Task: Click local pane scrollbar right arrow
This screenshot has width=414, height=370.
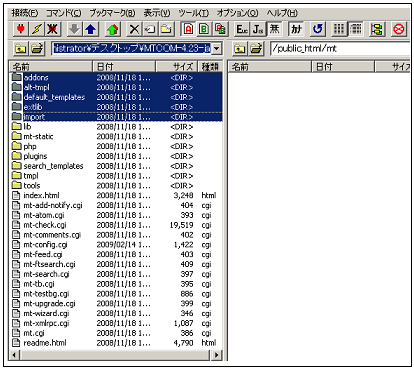Action: [x=217, y=355]
